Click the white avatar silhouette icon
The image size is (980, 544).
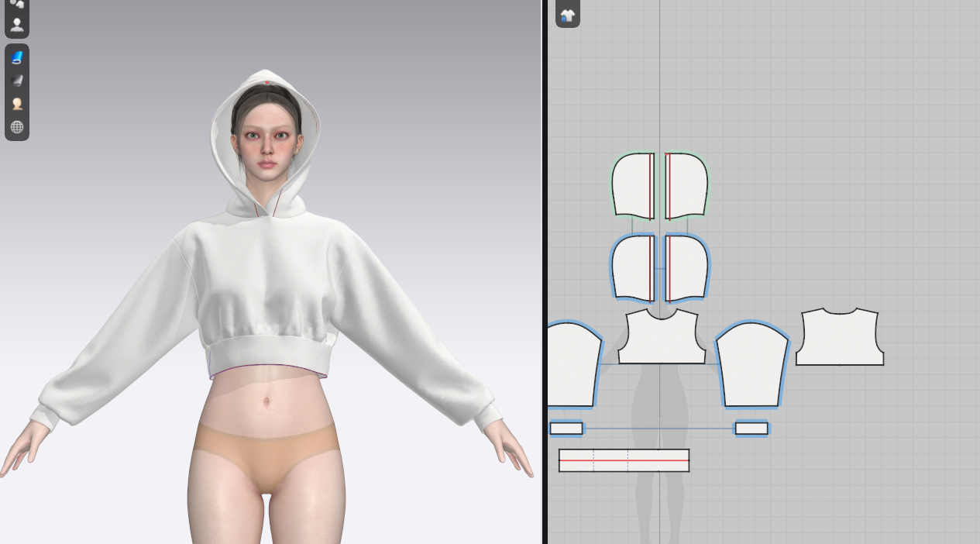[x=17, y=24]
